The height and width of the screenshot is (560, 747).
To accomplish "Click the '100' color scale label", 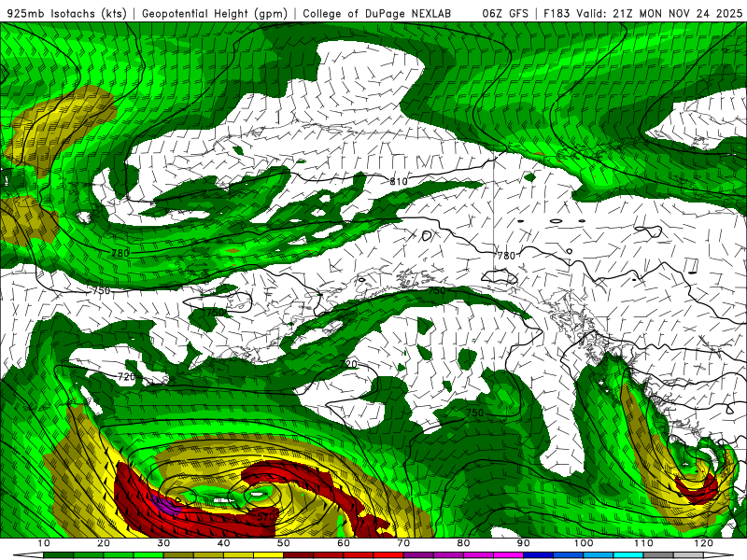I will pyautogui.click(x=584, y=543).
